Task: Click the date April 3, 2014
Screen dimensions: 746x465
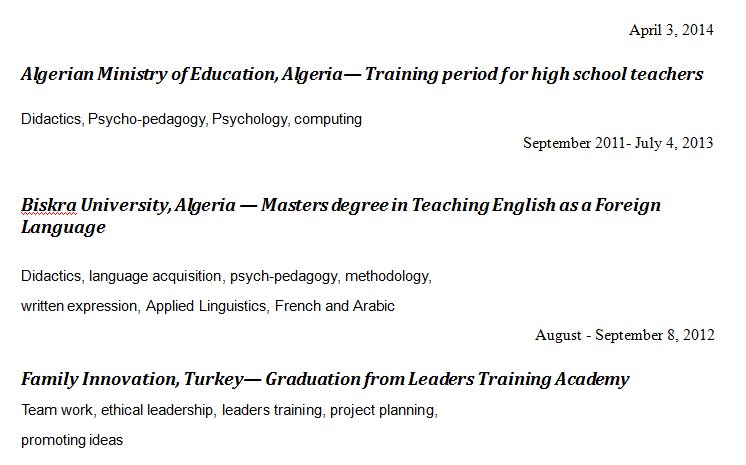Action: click(x=671, y=30)
